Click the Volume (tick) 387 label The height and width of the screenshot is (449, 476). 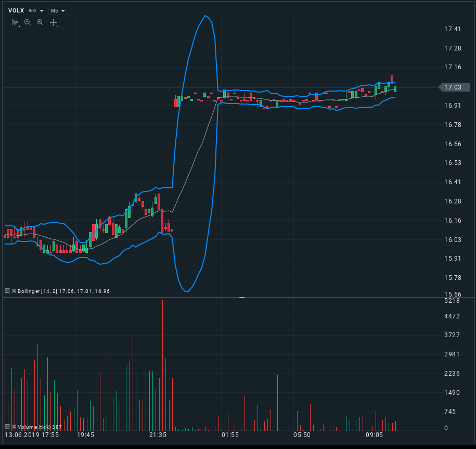point(40,427)
